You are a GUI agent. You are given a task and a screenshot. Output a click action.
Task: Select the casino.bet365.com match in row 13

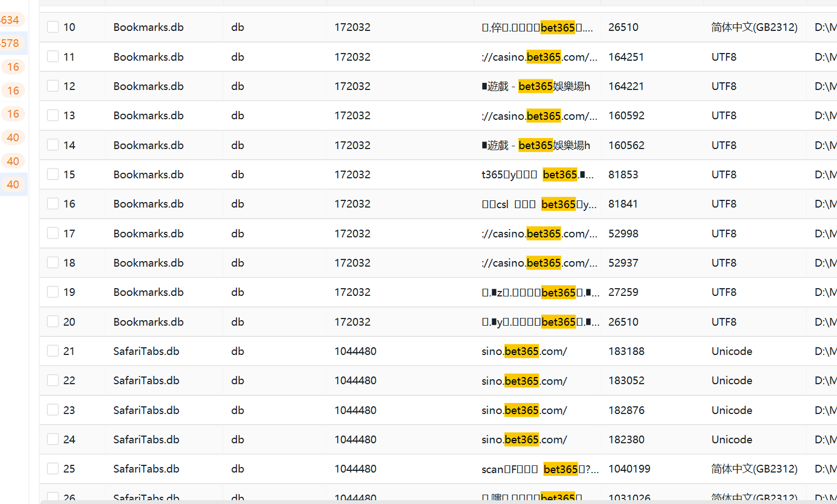tap(539, 115)
